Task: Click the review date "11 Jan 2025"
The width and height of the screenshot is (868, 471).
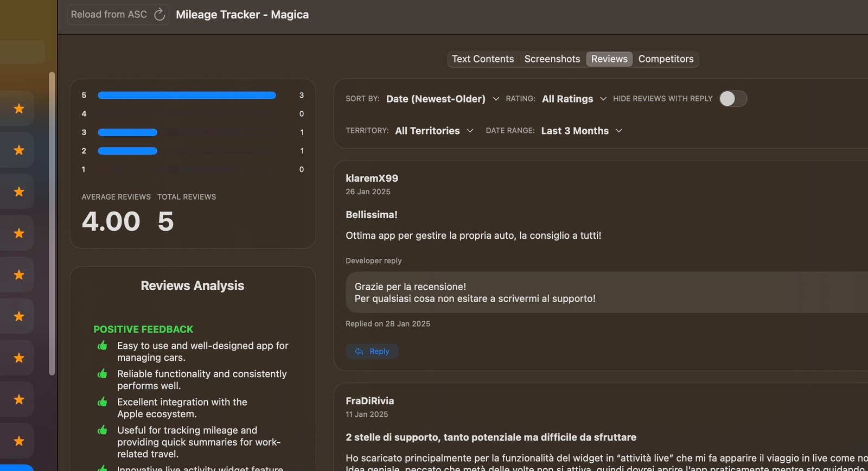Action: (x=367, y=415)
